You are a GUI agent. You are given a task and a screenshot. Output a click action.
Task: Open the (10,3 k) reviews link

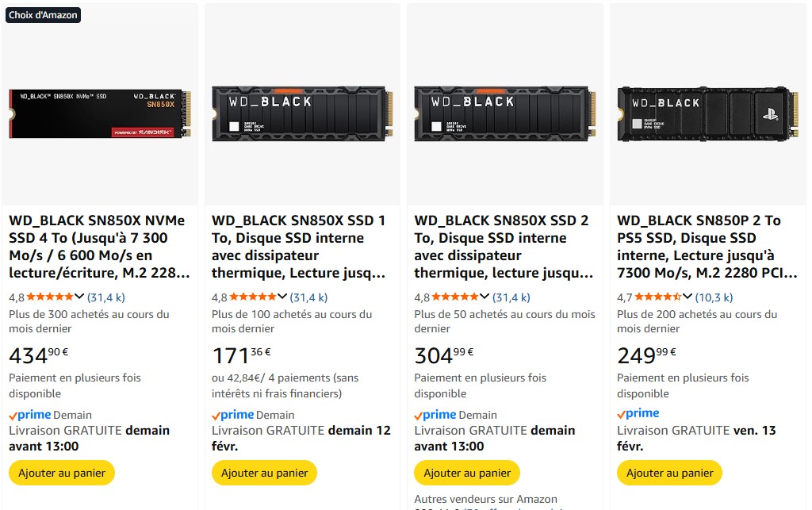click(x=714, y=297)
